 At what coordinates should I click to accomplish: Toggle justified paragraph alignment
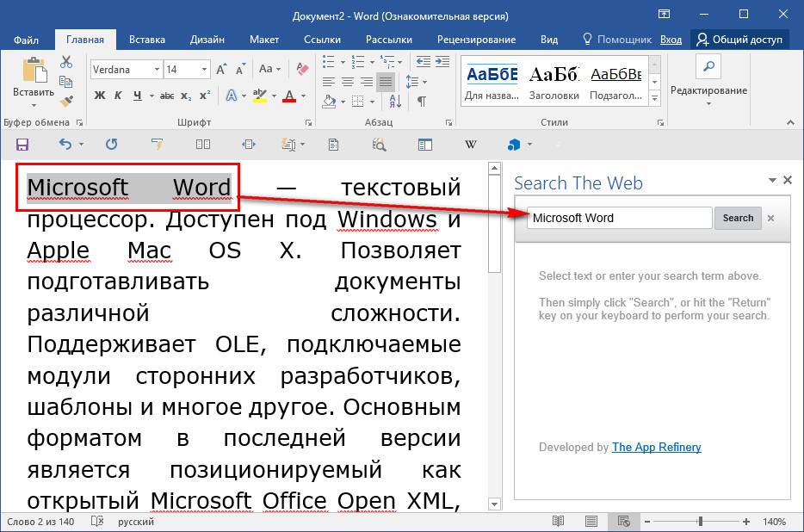pos(386,82)
